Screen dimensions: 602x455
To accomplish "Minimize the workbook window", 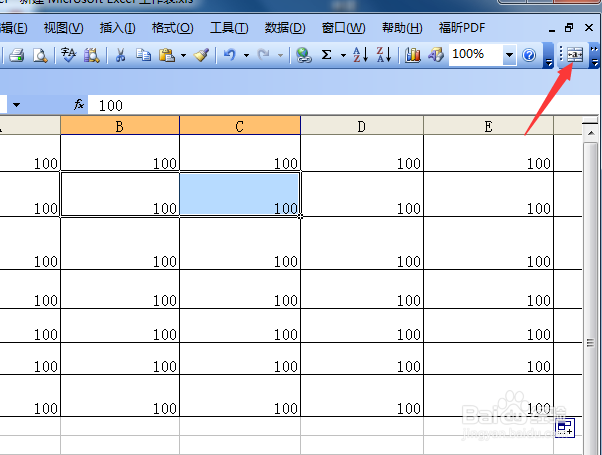I will coord(552,29).
